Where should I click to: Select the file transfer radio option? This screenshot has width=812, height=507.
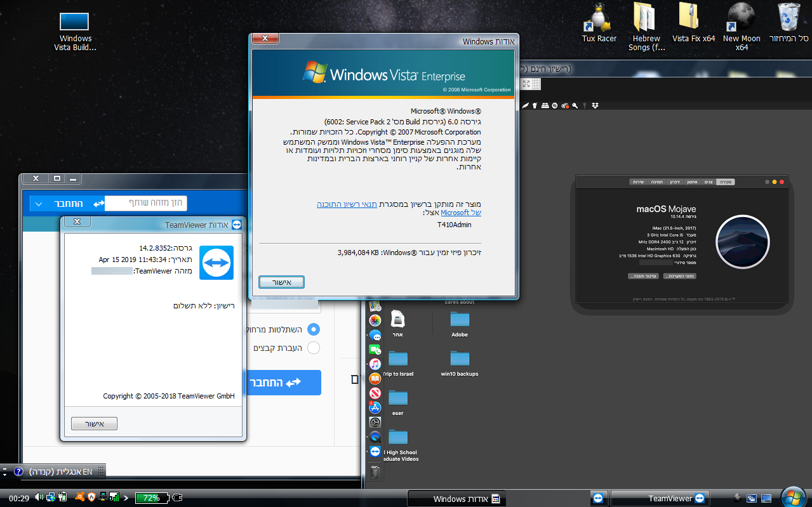(x=314, y=348)
